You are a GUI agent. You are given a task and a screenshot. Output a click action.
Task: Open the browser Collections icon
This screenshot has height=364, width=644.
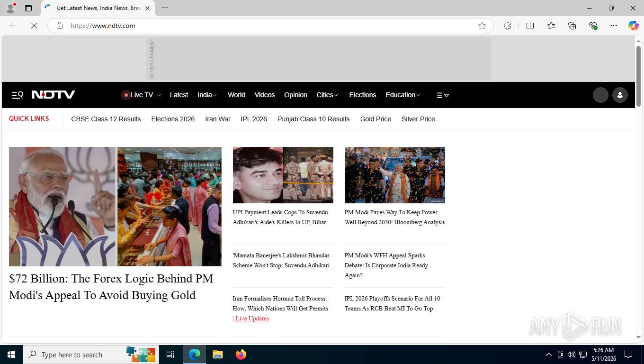[572, 26]
